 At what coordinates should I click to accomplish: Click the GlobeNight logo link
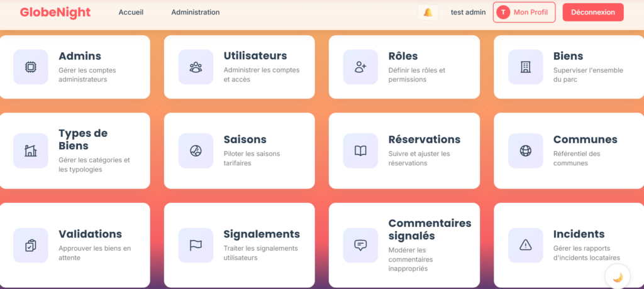tap(55, 13)
